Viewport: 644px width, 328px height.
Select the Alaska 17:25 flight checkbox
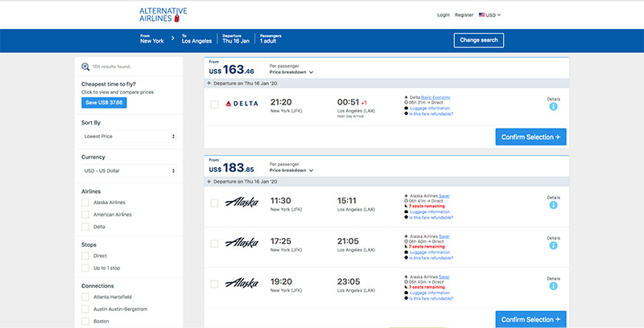(214, 244)
